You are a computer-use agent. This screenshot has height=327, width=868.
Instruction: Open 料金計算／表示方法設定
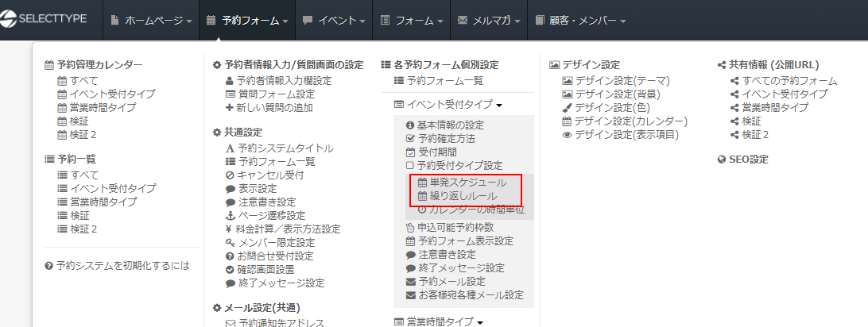coord(283,229)
